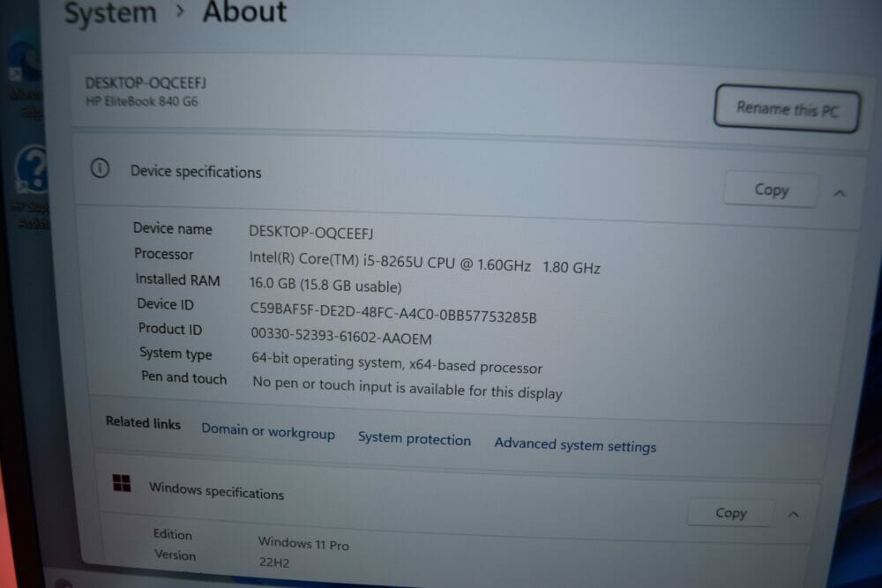The width and height of the screenshot is (882, 588).
Task: Click the Product ID label
Action: [x=170, y=329]
